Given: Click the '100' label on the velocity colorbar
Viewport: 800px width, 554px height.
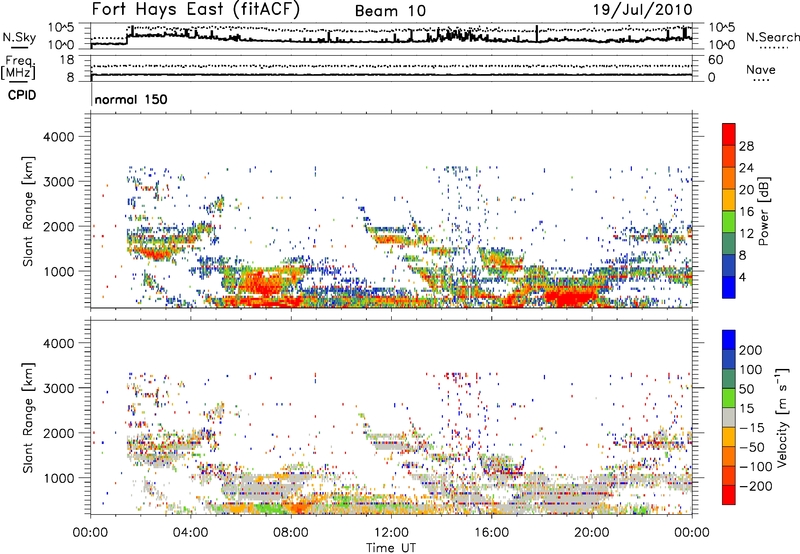Looking at the screenshot, I should click(x=750, y=370).
